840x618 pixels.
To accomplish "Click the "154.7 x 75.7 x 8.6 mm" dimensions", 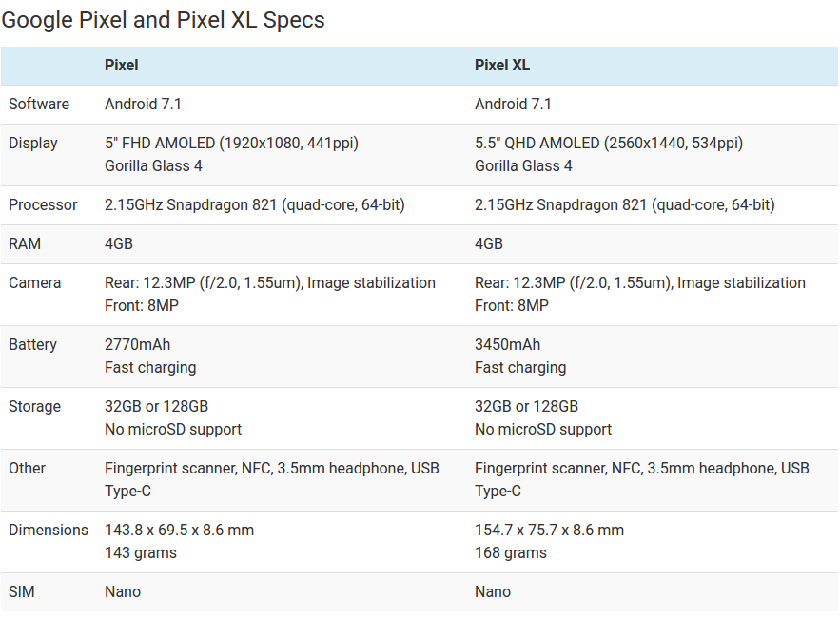I will [549, 531].
